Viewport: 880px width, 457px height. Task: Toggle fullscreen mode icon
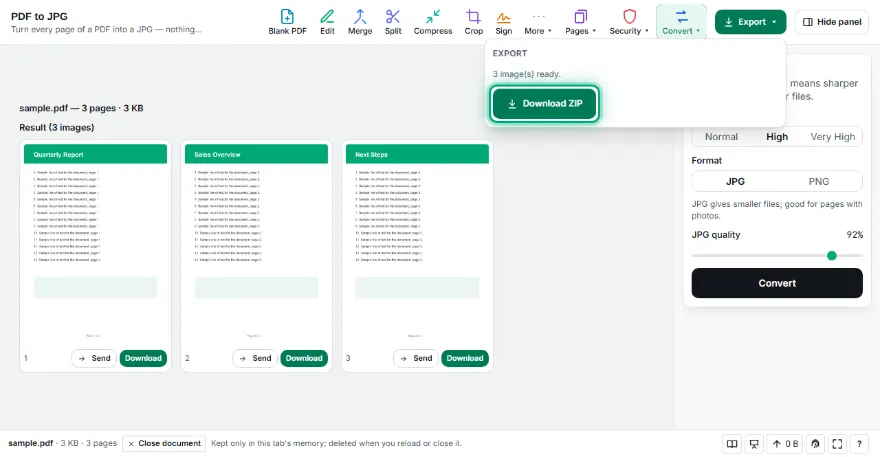[837, 444]
